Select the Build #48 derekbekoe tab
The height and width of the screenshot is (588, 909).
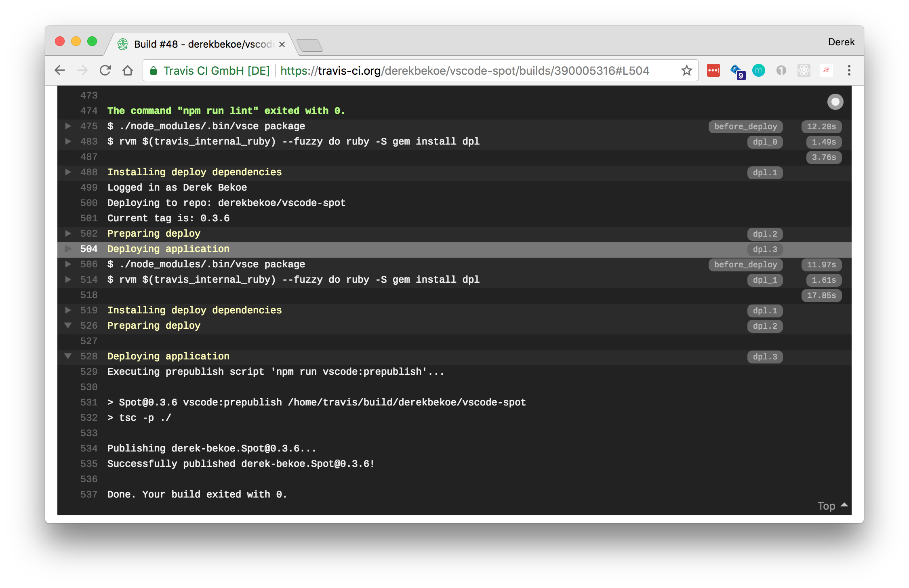click(x=202, y=44)
